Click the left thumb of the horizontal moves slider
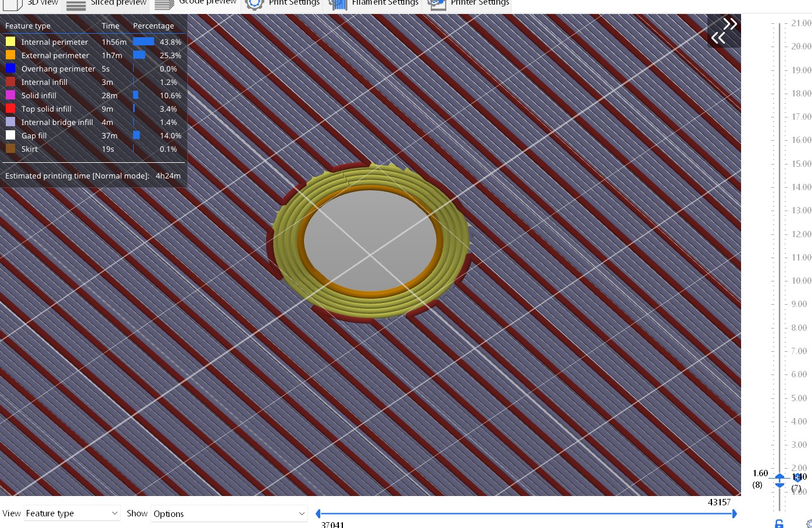The height and width of the screenshot is (528, 812). click(x=318, y=513)
